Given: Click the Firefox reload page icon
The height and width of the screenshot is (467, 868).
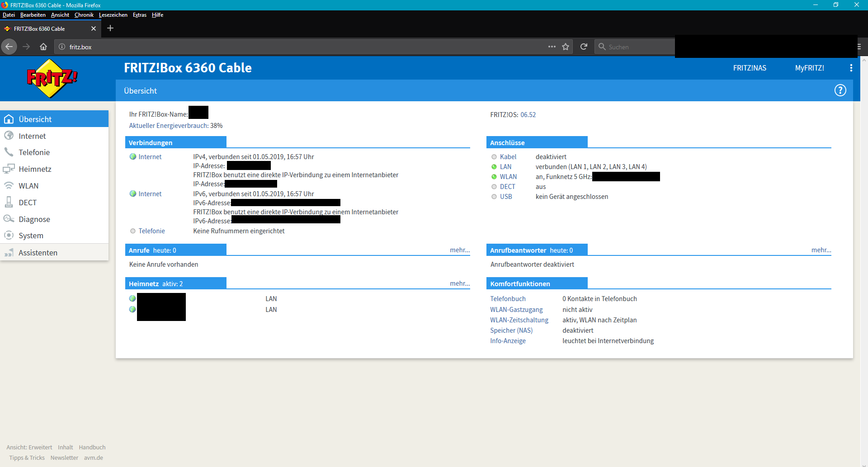Looking at the screenshot, I should (x=584, y=47).
